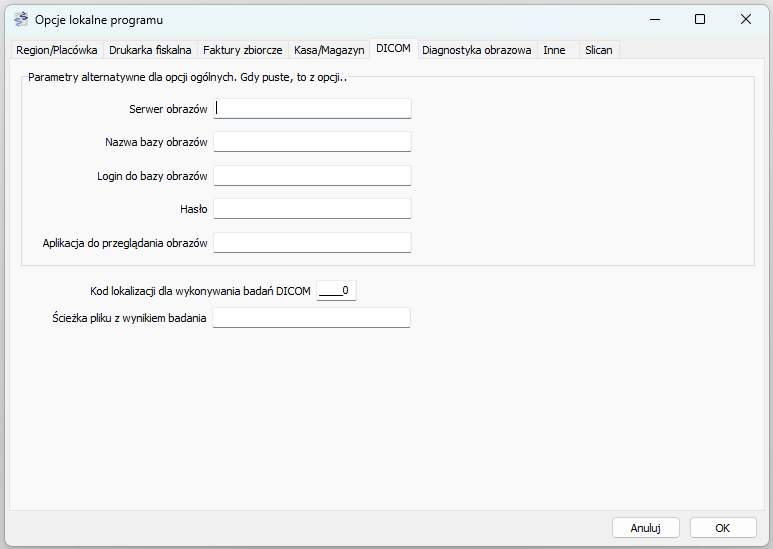
Task: Open the Slican tab
Action: coord(599,50)
